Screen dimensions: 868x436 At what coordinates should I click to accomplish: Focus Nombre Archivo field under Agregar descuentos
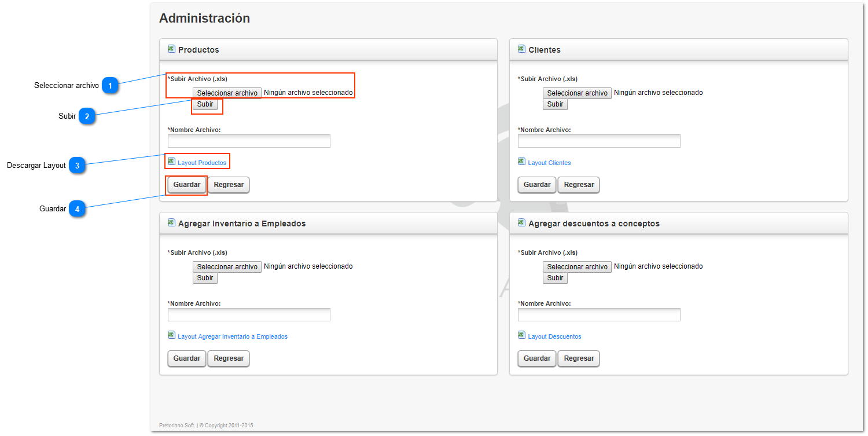pyautogui.click(x=599, y=315)
